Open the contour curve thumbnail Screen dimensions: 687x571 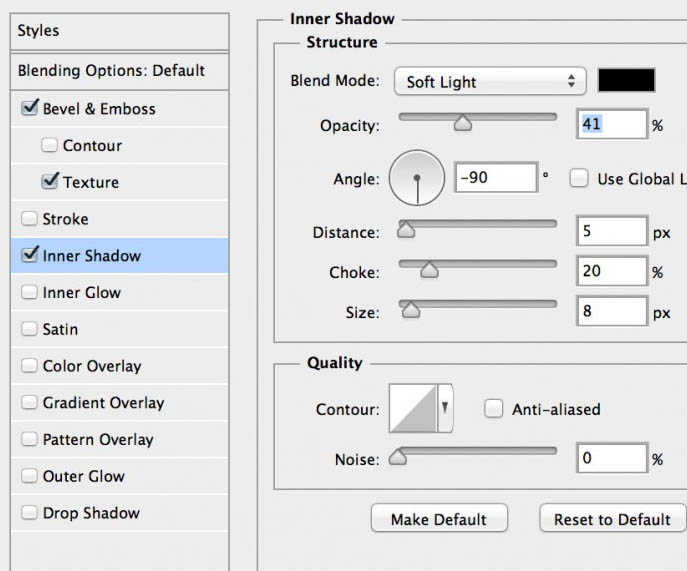click(x=413, y=408)
